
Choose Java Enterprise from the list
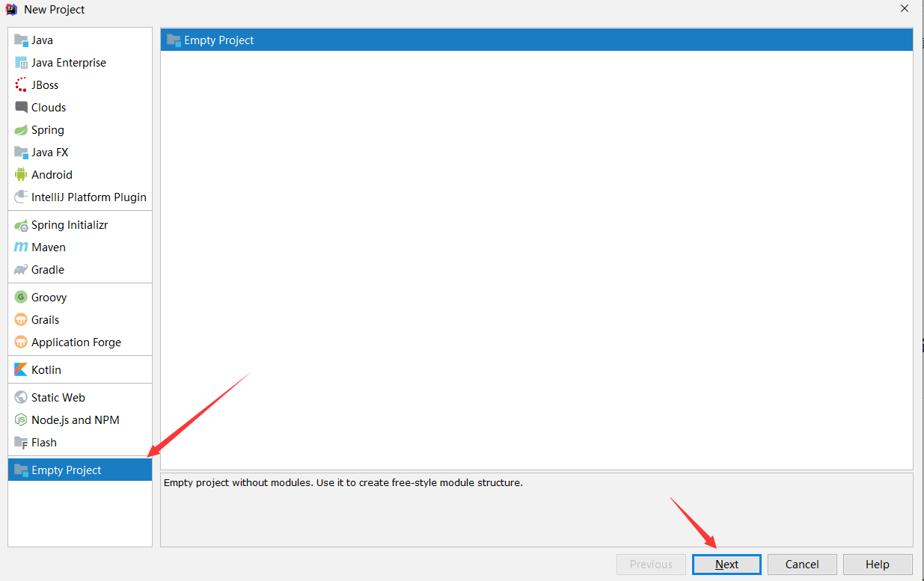[80, 63]
